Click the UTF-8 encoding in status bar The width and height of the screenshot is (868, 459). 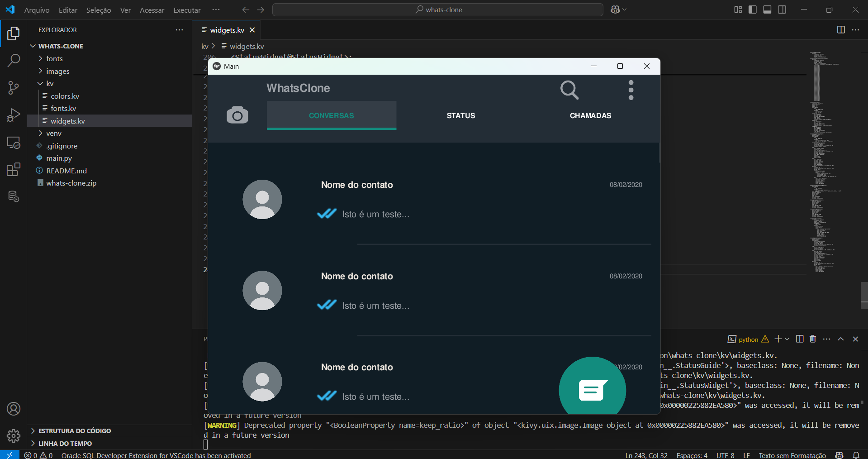tap(725, 455)
